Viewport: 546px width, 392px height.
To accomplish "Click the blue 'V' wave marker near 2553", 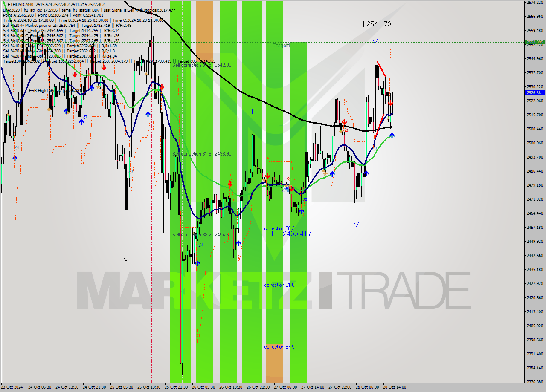I will (375, 42).
